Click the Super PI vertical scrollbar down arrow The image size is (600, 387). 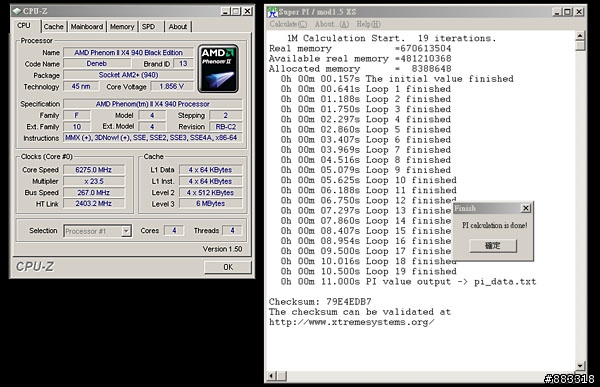pyautogui.click(x=580, y=366)
